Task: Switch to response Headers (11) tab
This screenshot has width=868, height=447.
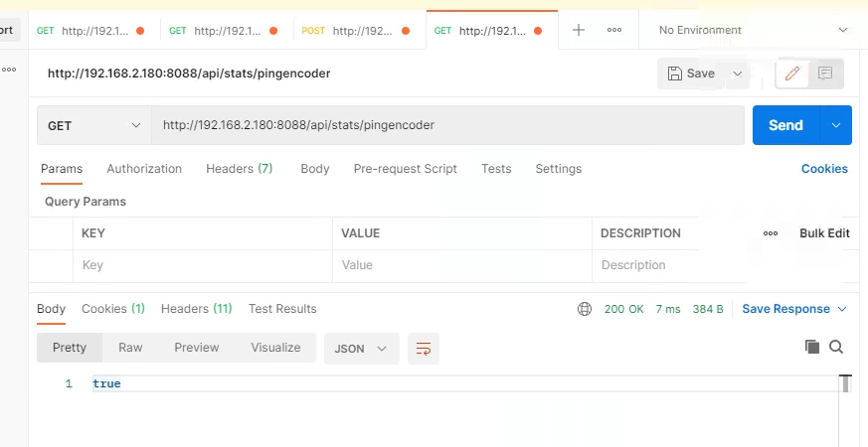Action: (196, 309)
